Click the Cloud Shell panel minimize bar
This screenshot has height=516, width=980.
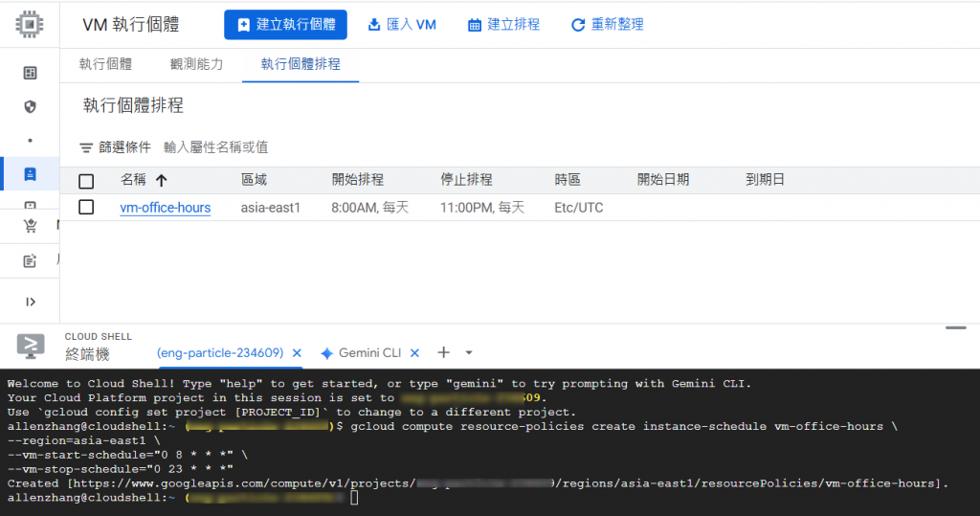coord(956,327)
